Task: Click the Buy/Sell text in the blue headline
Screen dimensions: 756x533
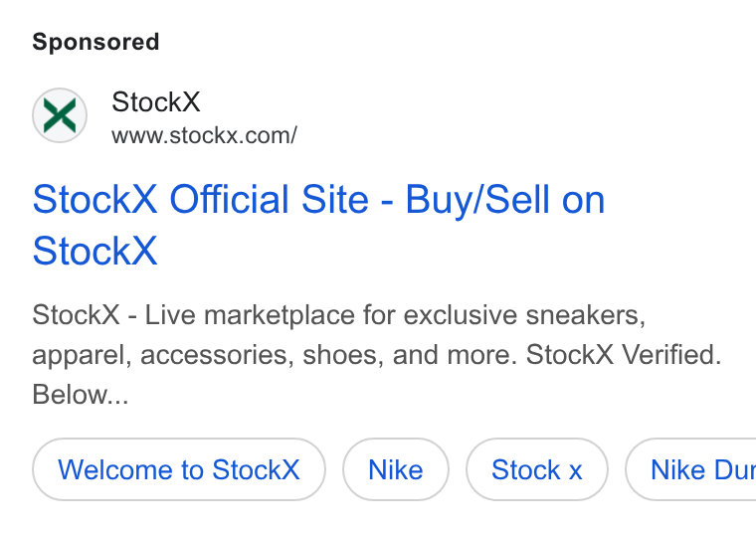Action: [x=477, y=200]
